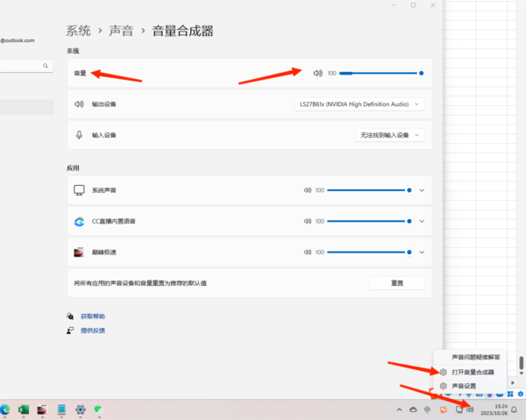The height and width of the screenshot is (420, 526).
Task: Click the feedback icon next to 提供反馈
Action: 70,331
